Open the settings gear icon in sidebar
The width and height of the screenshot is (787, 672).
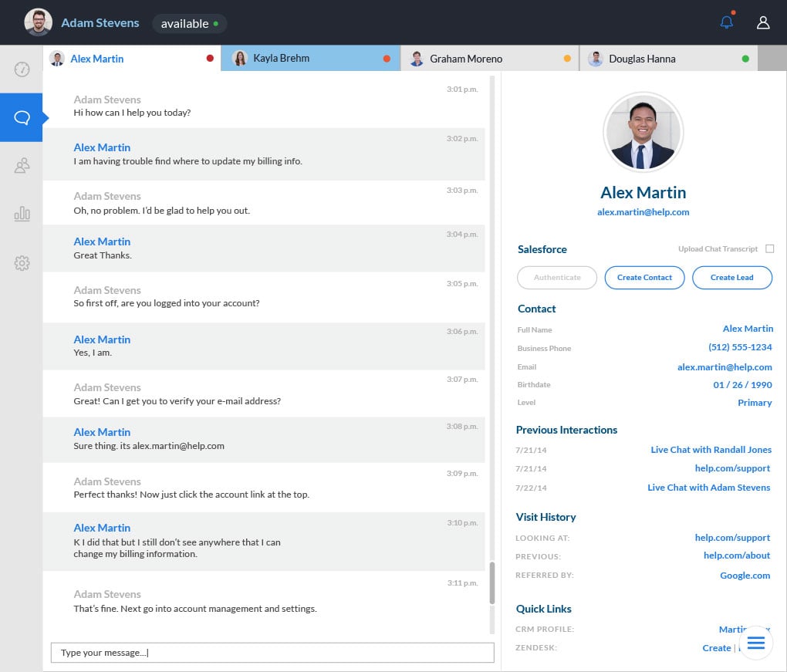pos(22,263)
